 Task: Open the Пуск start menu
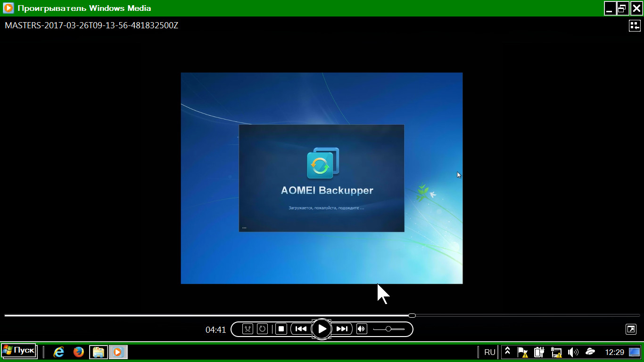(19, 351)
